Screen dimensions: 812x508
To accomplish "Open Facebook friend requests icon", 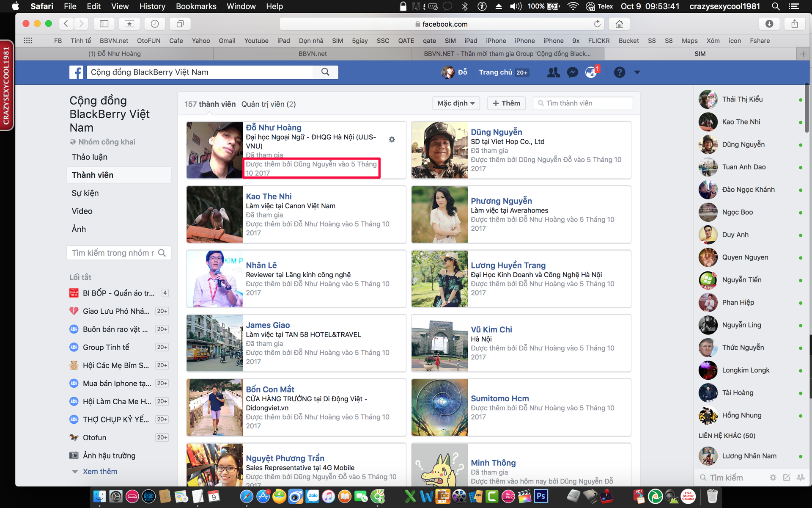I will pos(553,72).
